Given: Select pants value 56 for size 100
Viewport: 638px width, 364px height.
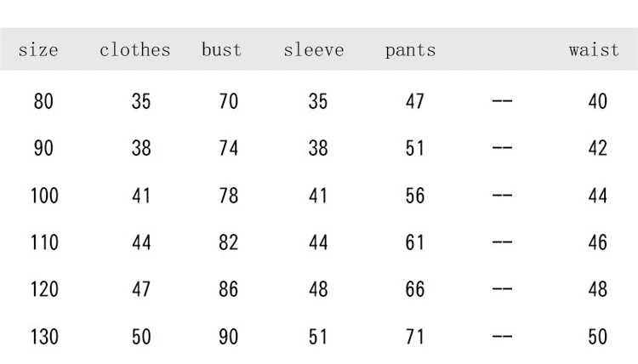Looking at the screenshot, I should click(415, 196).
